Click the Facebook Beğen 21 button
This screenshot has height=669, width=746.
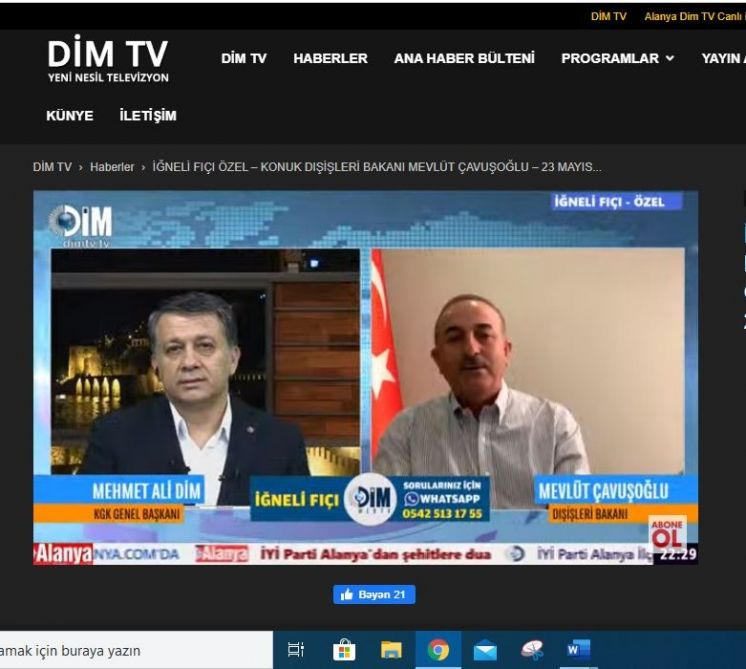[374, 594]
